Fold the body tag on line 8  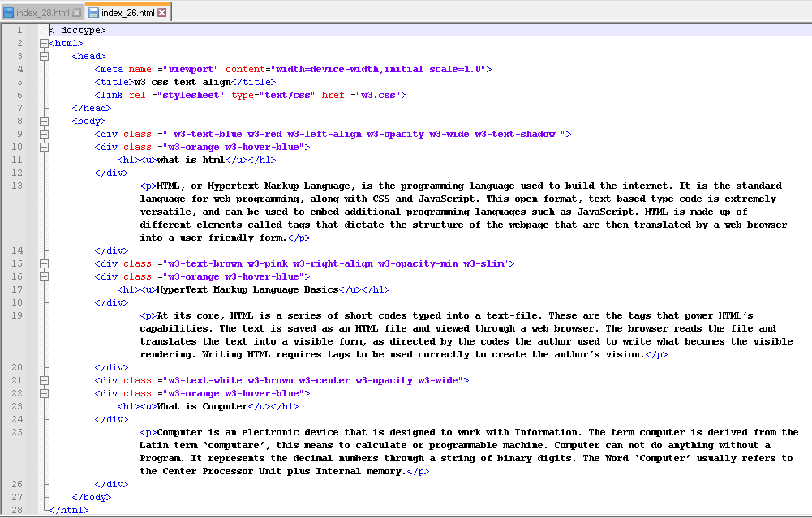point(43,121)
